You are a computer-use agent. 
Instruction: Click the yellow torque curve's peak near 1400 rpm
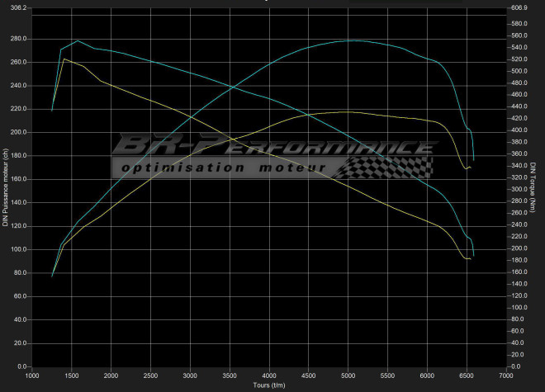[x=64, y=59]
